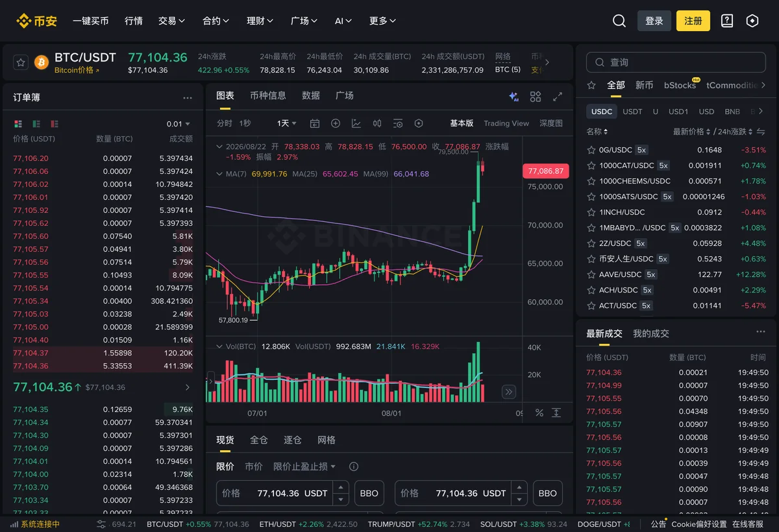Click the orange Bitcoin coin icon
This screenshot has height=532, width=779.
(x=42, y=62)
